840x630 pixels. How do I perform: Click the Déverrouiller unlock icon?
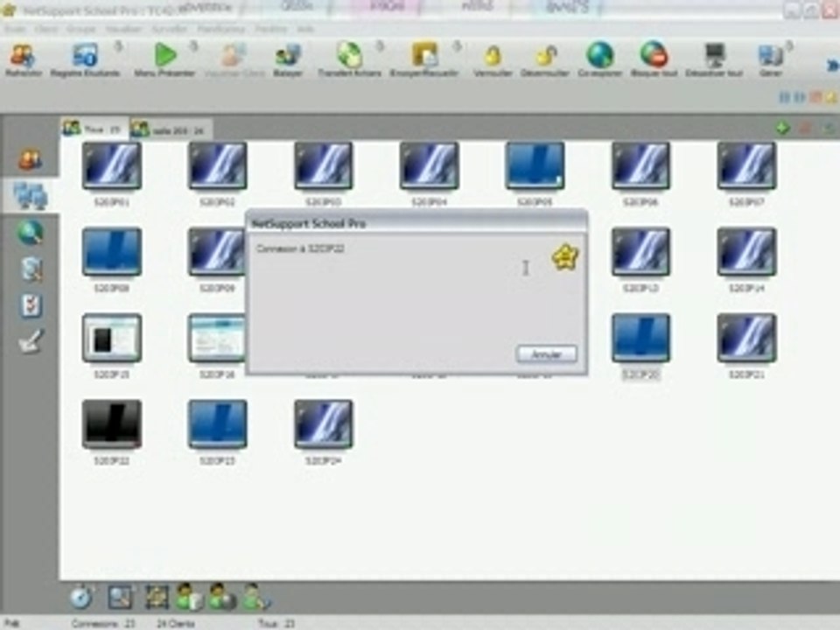click(x=545, y=59)
